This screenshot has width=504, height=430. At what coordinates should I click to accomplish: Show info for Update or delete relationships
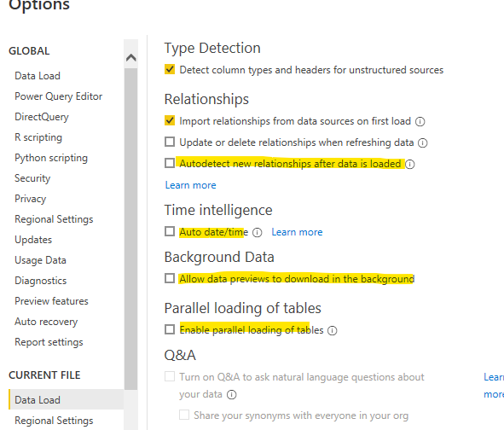(422, 142)
